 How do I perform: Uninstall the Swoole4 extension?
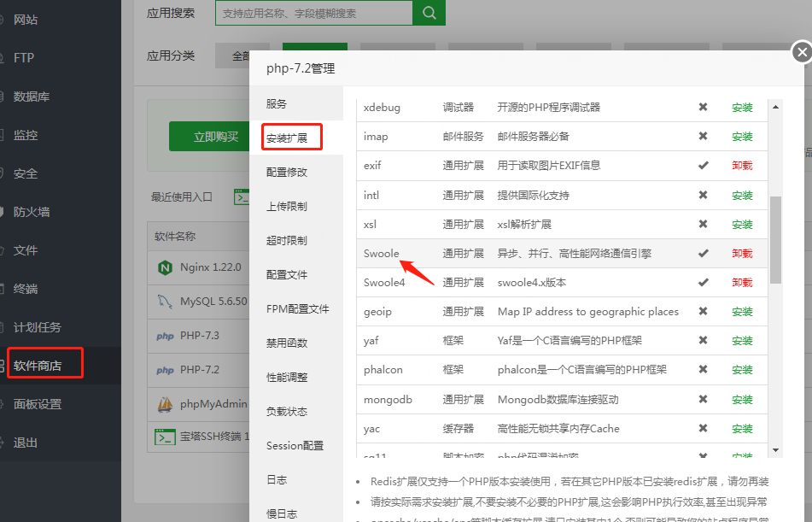point(742,283)
